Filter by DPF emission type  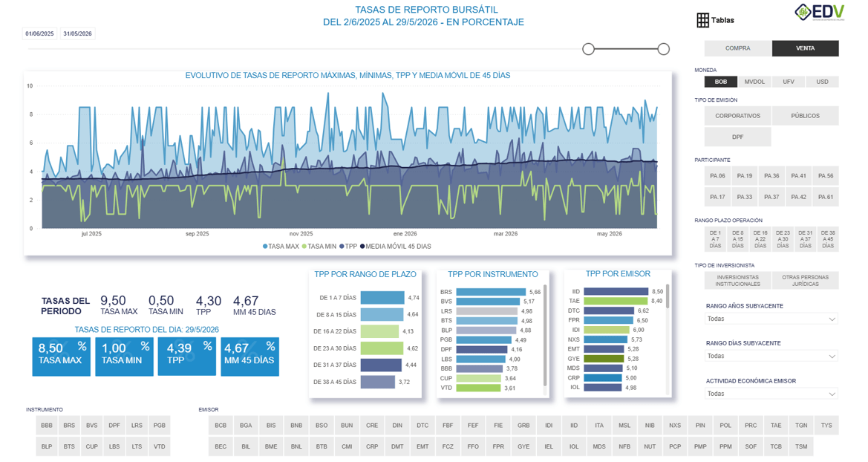738,137
